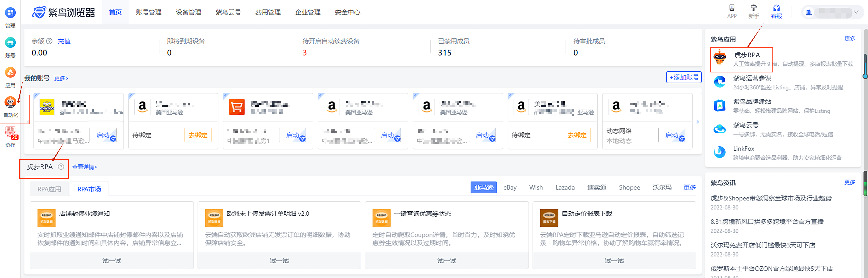This screenshot has height=278, width=868.
Task: Click the enterprise avatar icon in header
Action: click(x=809, y=12)
